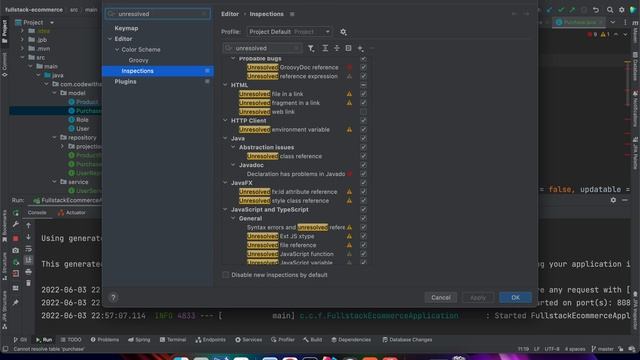Click the master git branch in status bar
The height and width of the screenshot is (360, 640).
(x=602, y=349)
